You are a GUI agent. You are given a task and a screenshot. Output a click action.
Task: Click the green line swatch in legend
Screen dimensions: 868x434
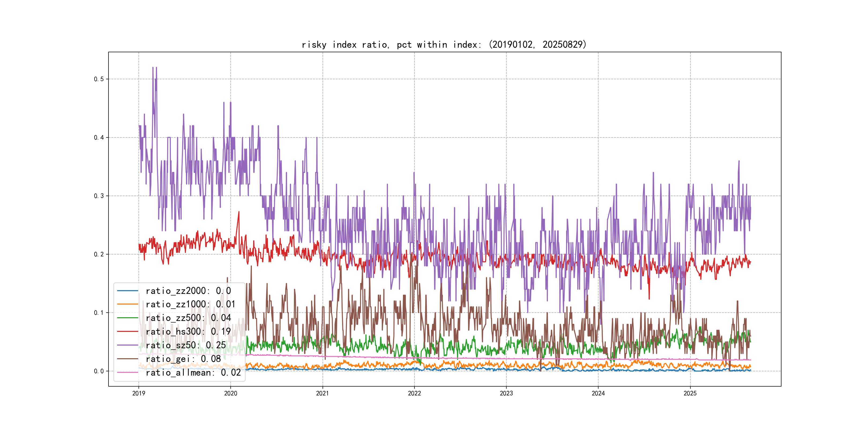128,318
